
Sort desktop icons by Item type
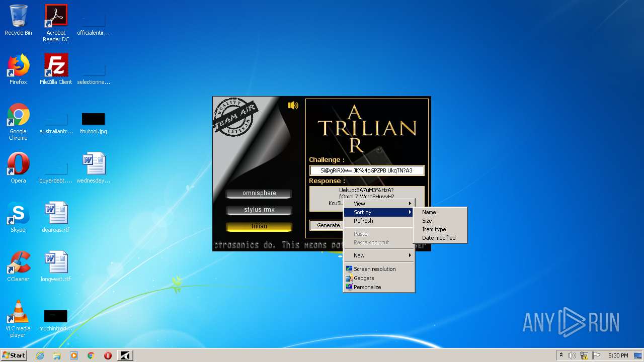click(x=440, y=229)
